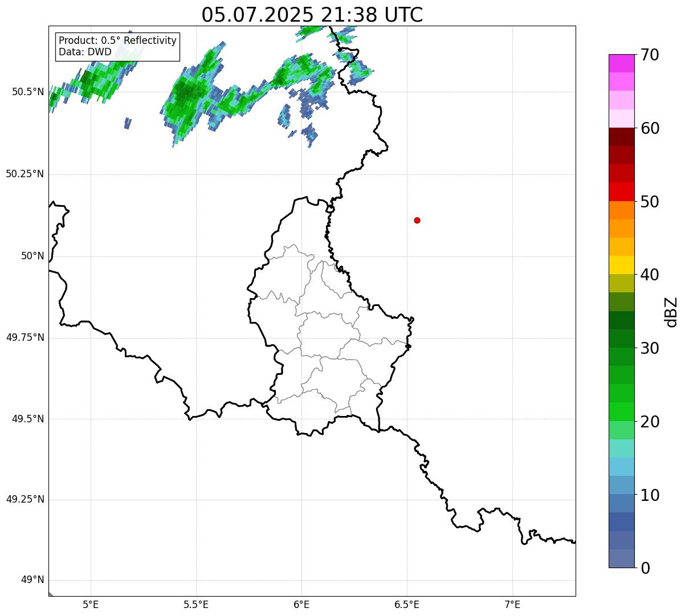The width and height of the screenshot is (685, 616).
Task: Click the 5.5°E longitude label
Action: click(x=196, y=605)
